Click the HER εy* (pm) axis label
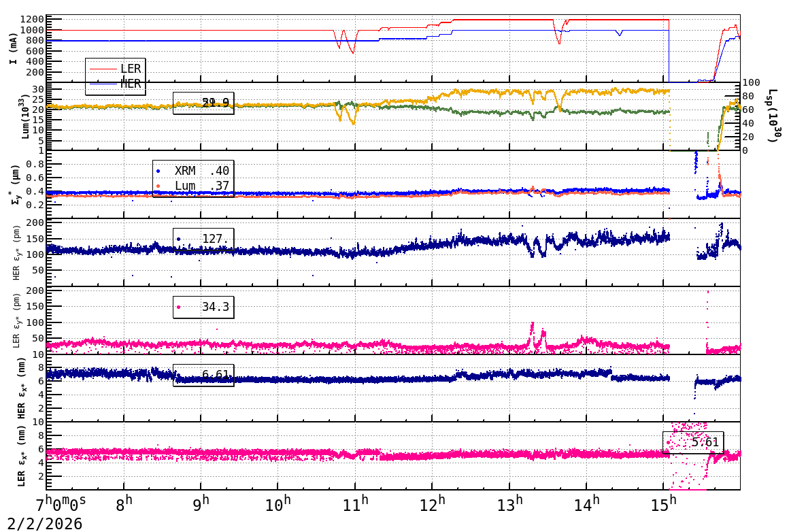789x532 pixels. [x=16, y=252]
